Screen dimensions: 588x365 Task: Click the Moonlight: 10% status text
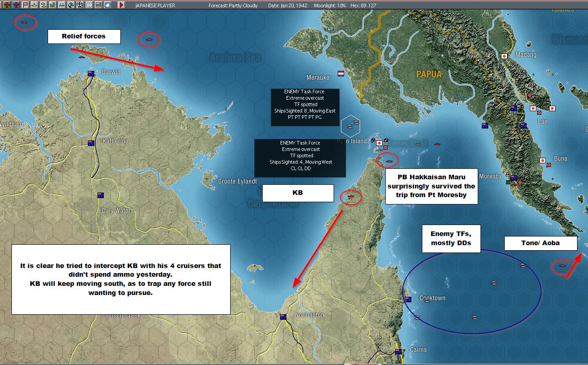tap(330, 5)
